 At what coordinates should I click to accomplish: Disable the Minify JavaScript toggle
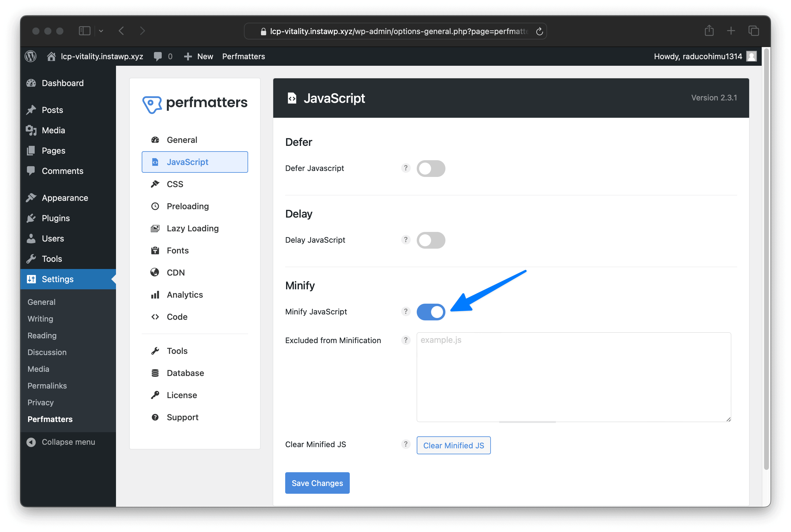[x=430, y=312]
